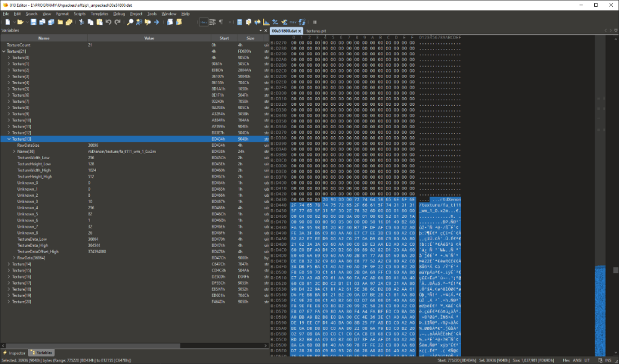Expand the Texture[14] tree node
The height and width of the screenshot is (364, 619).
pos(9,264)
